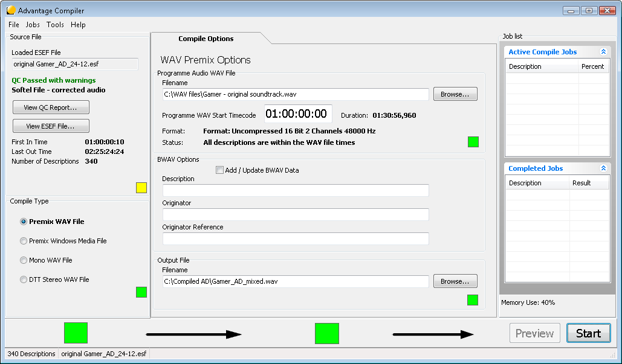Browse for the Output File location
Image resolution: width=622 pixels, height=364 pixels.
coord(455,281)
